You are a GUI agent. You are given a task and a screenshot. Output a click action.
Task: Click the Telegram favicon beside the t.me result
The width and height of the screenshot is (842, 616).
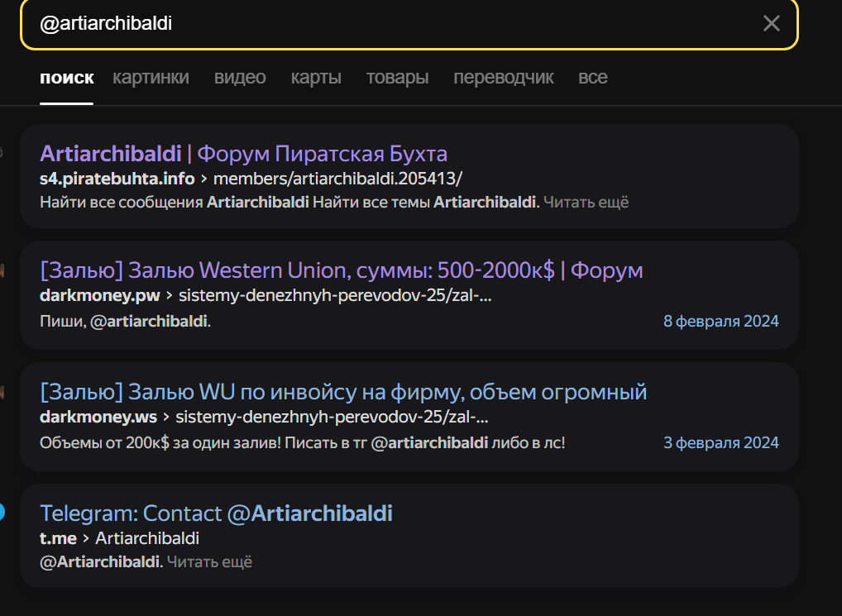tap(2, 512)
